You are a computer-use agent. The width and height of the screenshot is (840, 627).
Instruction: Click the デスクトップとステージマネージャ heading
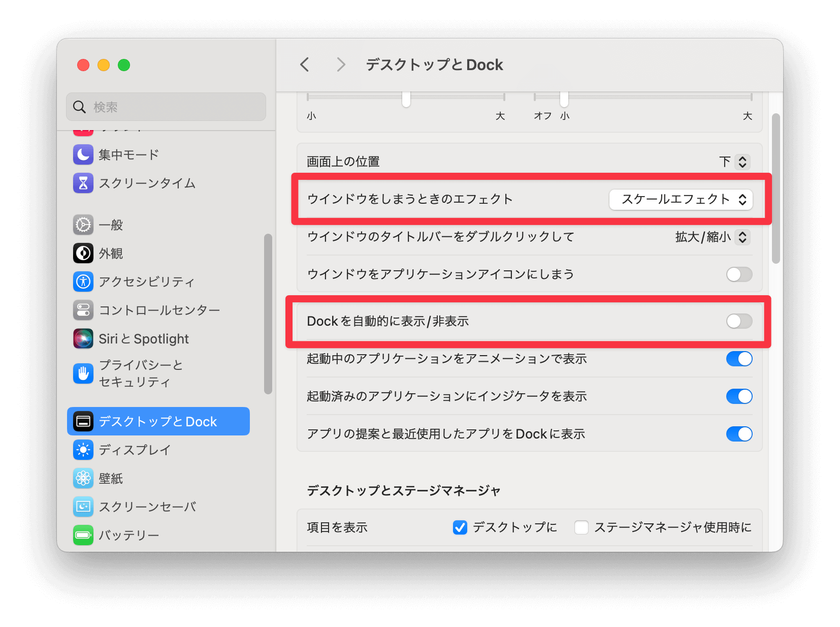pos(404,490)
